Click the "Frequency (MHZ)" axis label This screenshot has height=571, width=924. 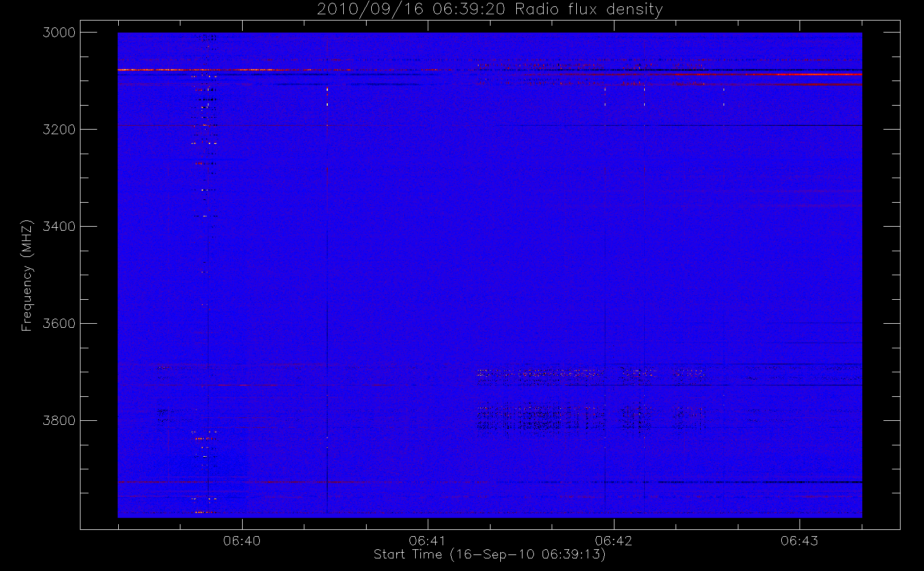pos(27,275)
